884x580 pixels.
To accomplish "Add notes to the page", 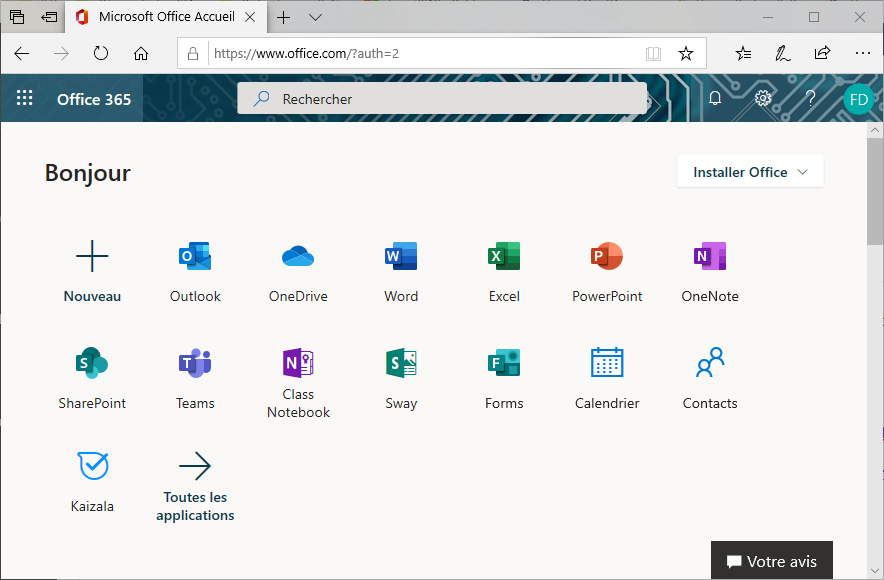I will click(x=783, y=54).
